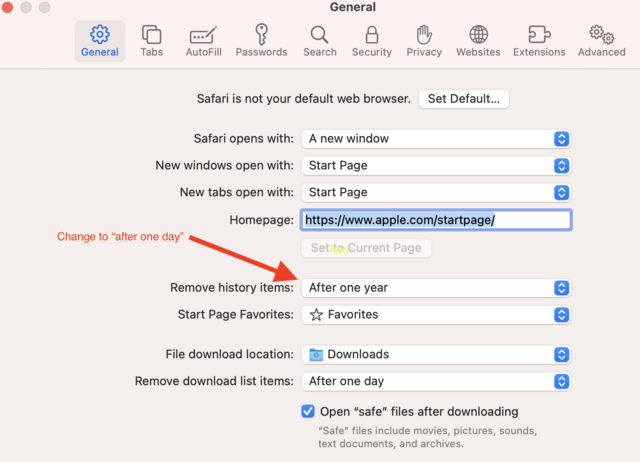Close the preferences window with red button
Viewport: 640px width, 462px height.
[7, 7]
